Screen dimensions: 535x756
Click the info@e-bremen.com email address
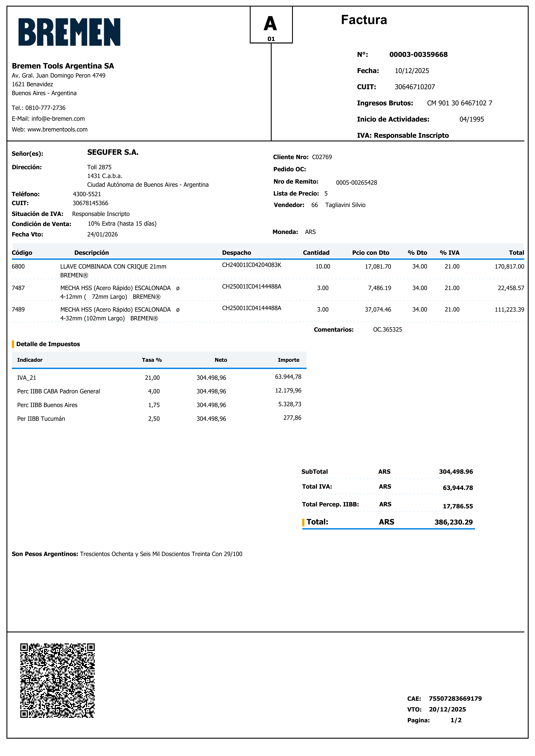[58, 119]
